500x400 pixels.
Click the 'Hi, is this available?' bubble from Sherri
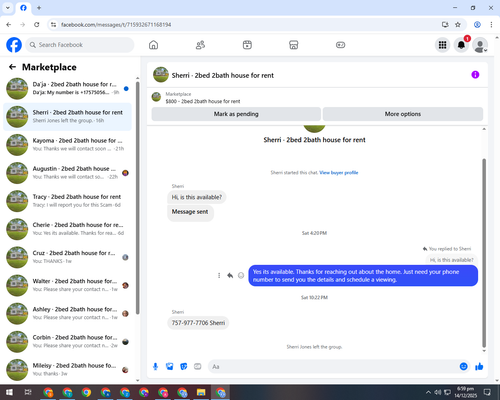click(197, 197)
